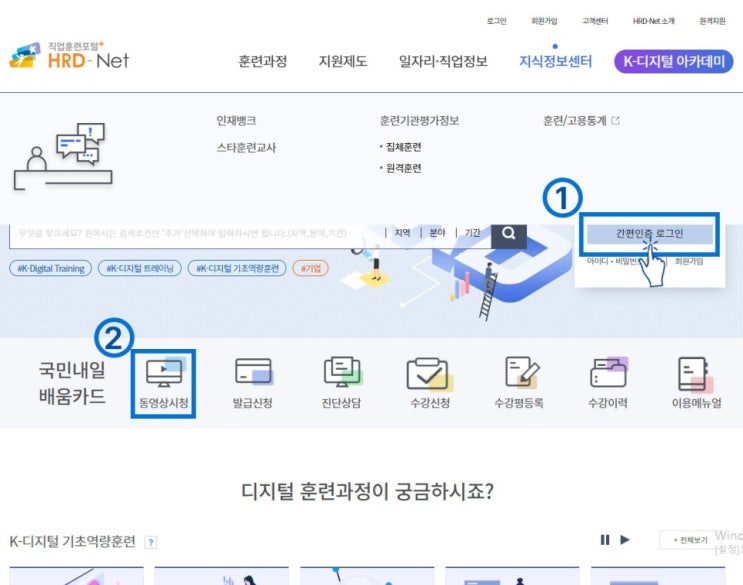
Task: Open 지식정보센터 main menu
Action: [x=555, y=62]
